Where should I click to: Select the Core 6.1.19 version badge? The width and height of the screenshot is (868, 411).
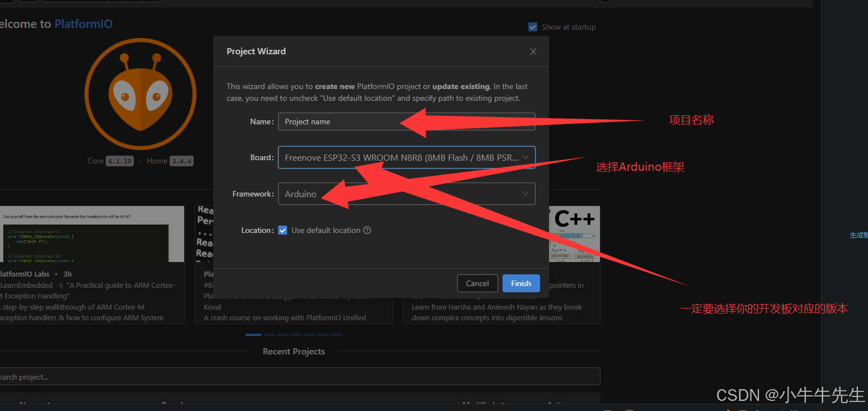tap(120, 161)
